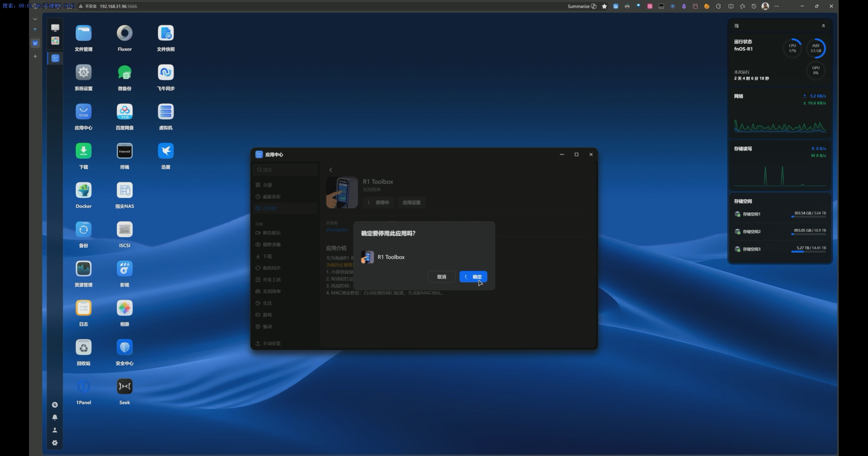Select the 已安装 category in sidebar
This screenshot has height=456, width=868.
(x=269, y=208)
